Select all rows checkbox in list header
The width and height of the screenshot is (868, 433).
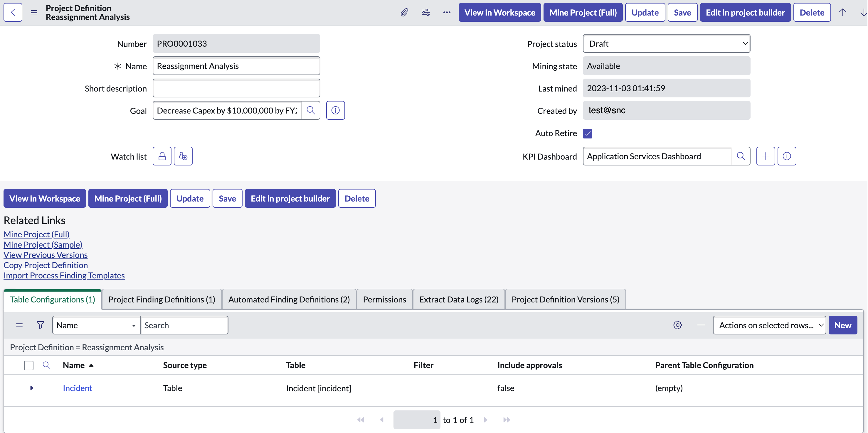click(29, 365)
